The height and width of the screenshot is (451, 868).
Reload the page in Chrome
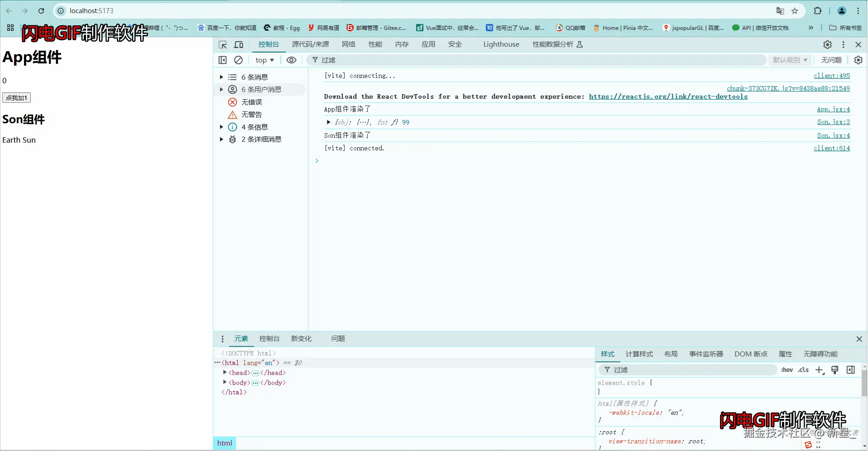41,11
